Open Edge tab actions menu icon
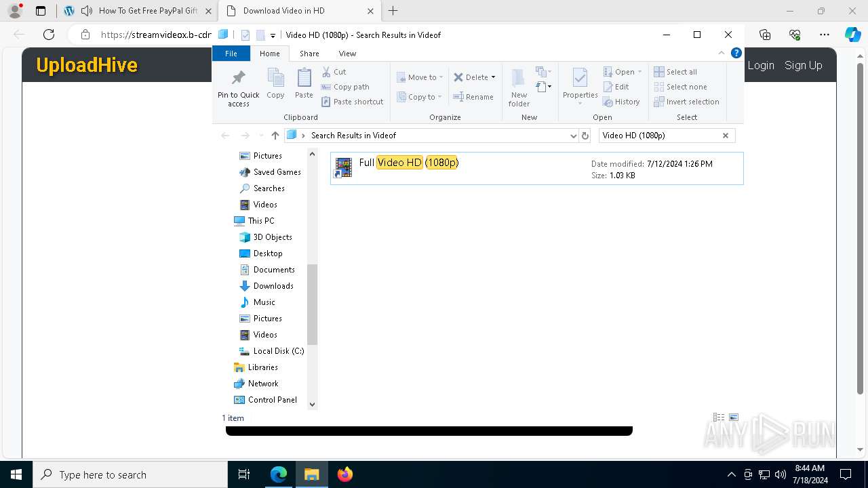The image size is (868, 488). (41, 11)
